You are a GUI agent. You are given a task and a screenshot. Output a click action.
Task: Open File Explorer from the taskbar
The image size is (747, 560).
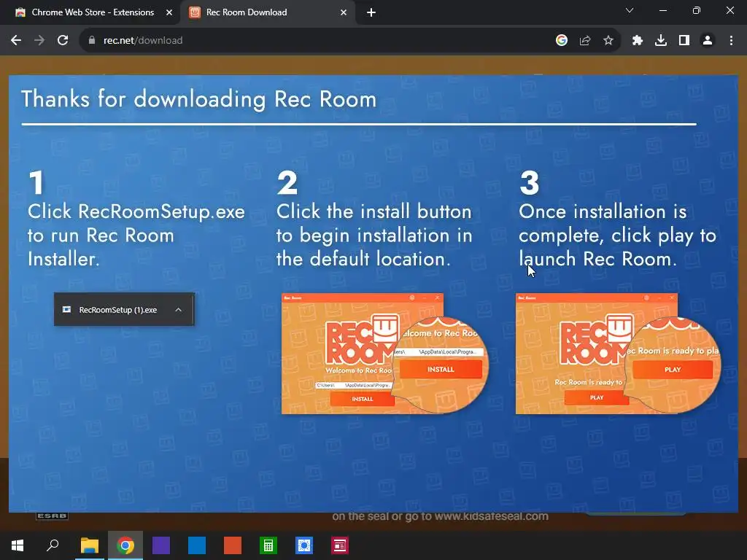(90, 545)
